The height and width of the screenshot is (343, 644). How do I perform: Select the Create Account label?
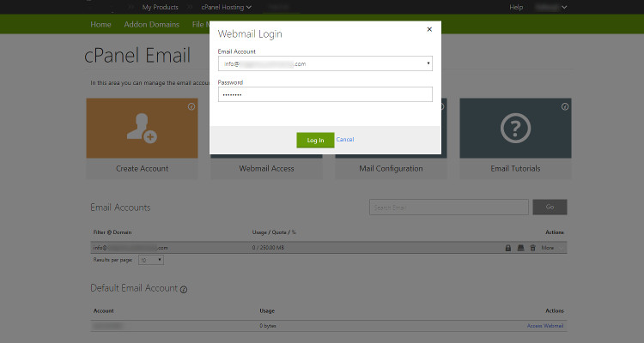[x=142, y=168]
